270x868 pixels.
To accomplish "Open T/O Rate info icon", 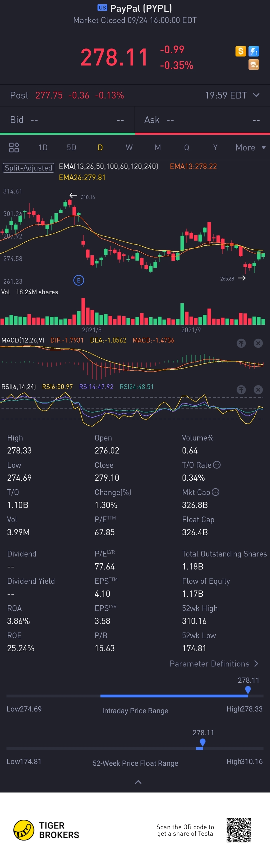I will pyautogui.click(x=217, y=465).
